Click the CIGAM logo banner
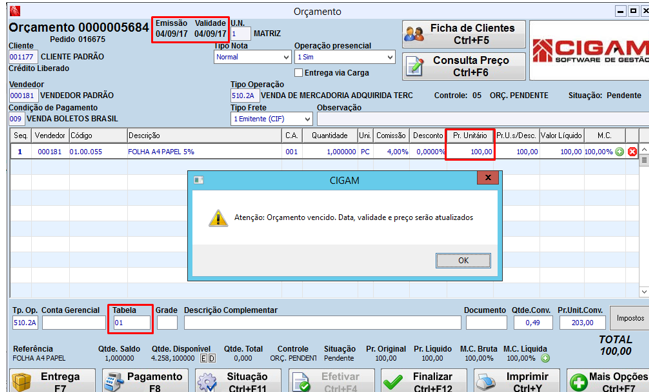This screenshot has width=649, height=392. tap(590, 51)
